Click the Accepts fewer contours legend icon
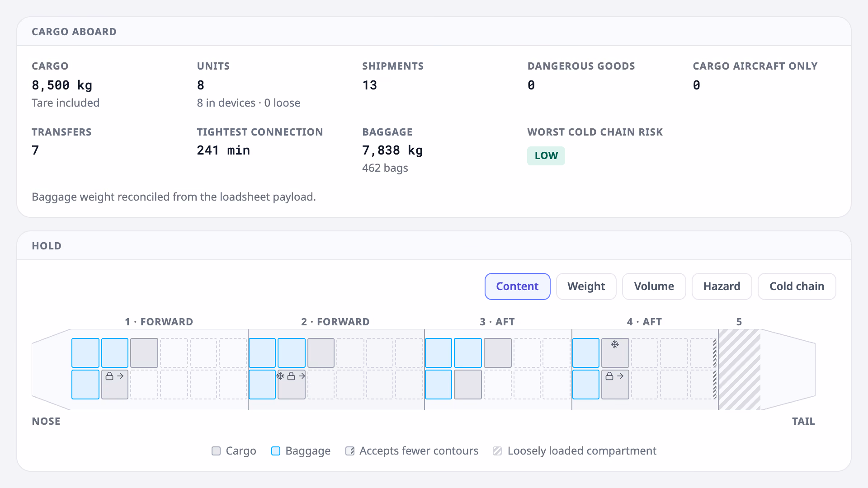This screenshot has width=868, height=488. [350, 451]
